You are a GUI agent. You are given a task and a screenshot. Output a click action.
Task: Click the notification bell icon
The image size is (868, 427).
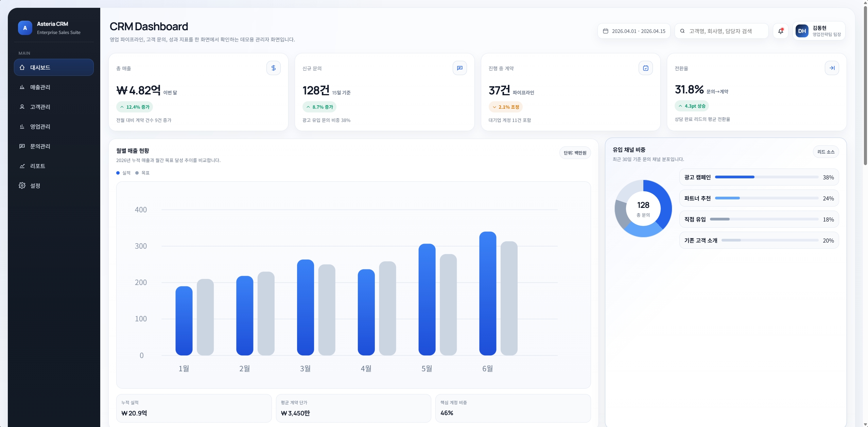(780, 31)
